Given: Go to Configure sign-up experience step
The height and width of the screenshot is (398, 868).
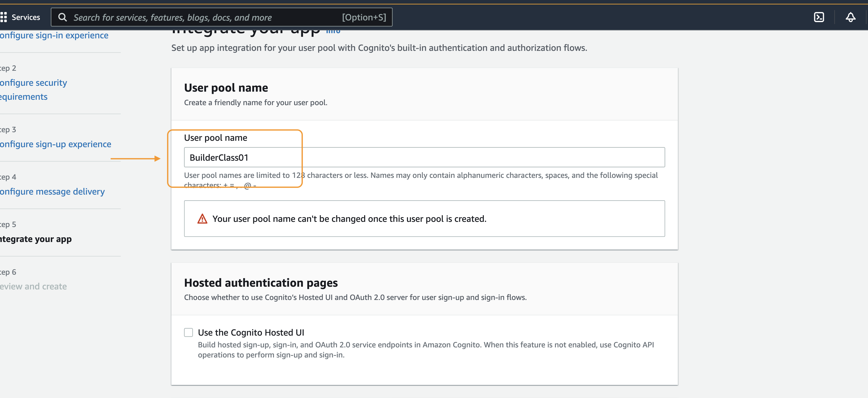Looking at the screenshot, I should pos(55,144).
